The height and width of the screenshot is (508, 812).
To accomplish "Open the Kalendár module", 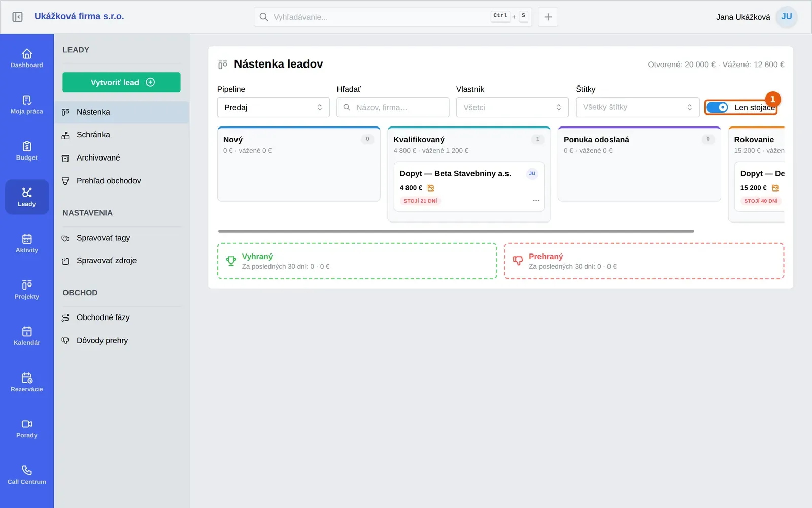I will click(x=27, y=336).
